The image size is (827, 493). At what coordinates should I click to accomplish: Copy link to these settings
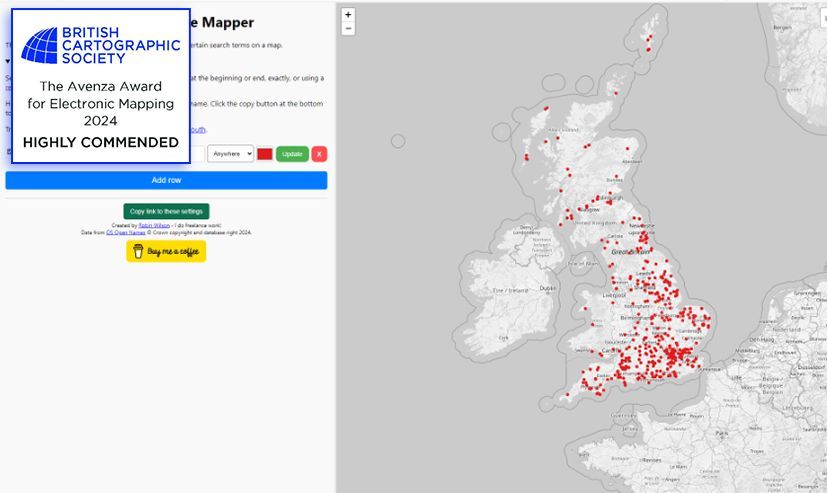point(166,211)
